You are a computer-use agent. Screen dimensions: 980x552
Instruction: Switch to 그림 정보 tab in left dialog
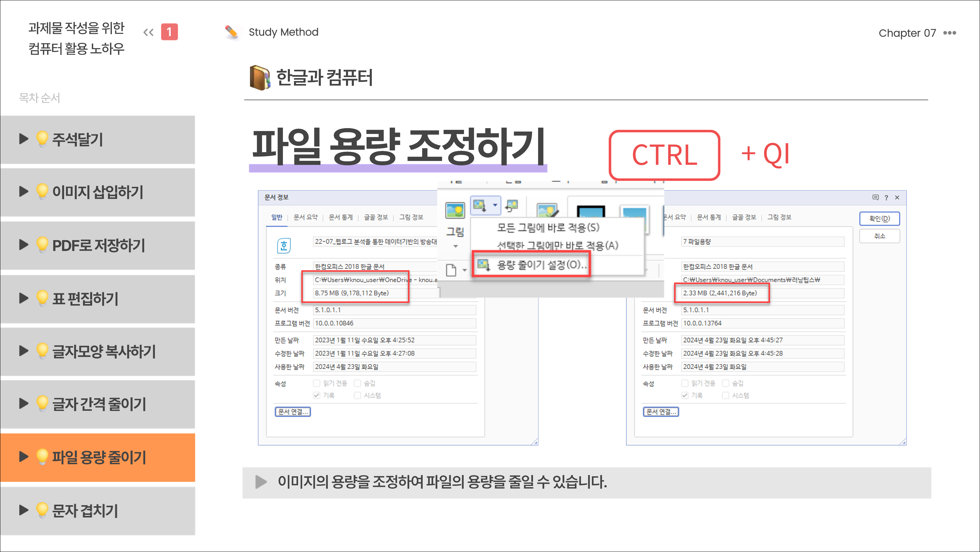click(x=411, y=217)
